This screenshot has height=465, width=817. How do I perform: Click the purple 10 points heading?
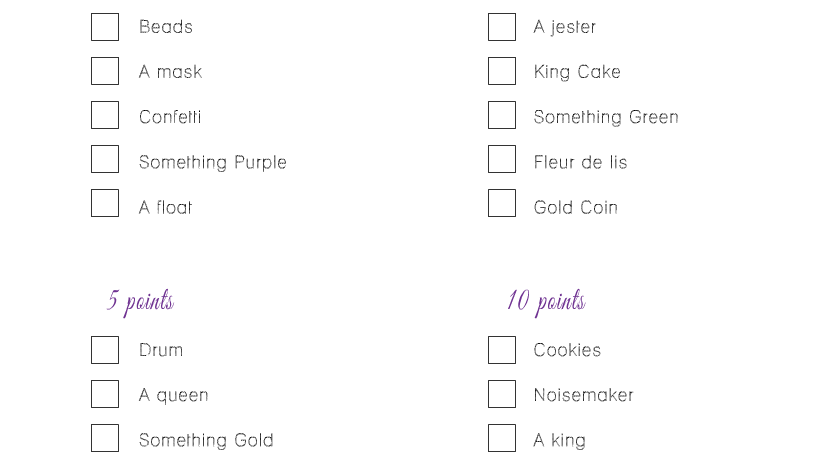click(546, 302)
